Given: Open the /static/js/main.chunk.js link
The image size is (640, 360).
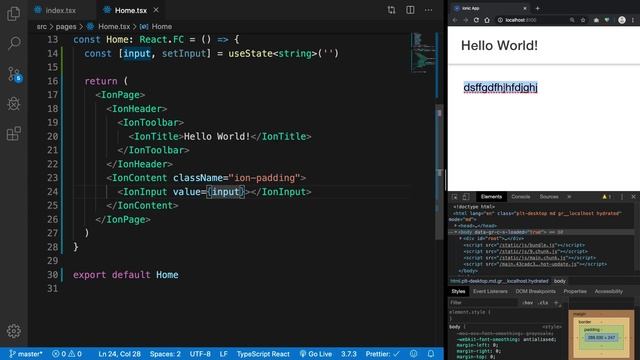Looking at the screenshot, I should 533,258.
